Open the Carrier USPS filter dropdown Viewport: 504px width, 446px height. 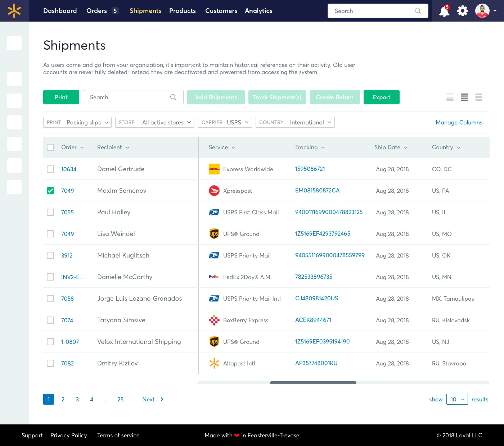225,122
